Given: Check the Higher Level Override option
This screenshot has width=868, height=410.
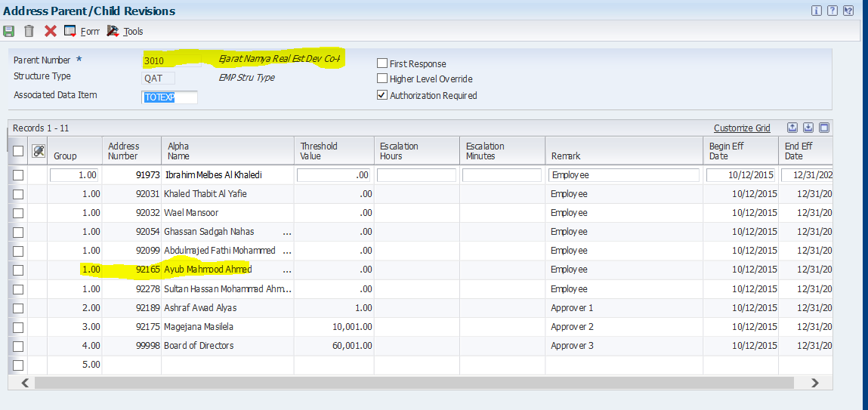Looking at the screenshot, I should pos(382,79).
